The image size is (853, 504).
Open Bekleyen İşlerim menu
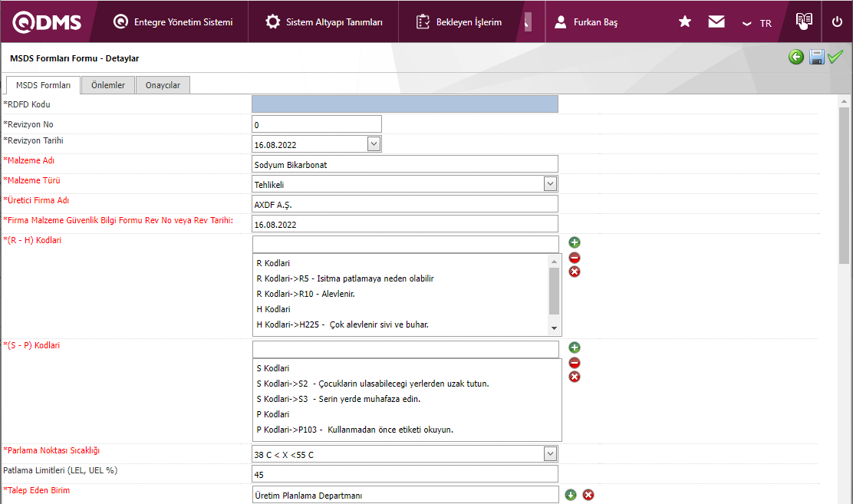click(x=459, y=22)
